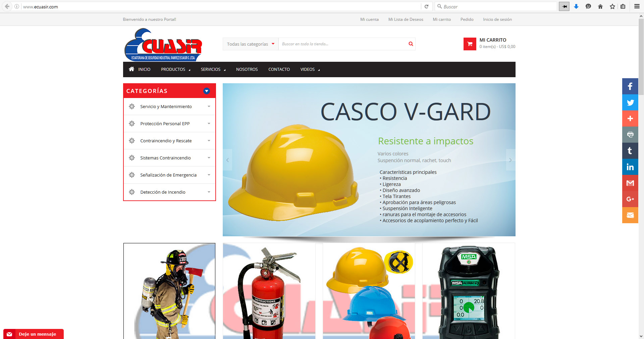Open the Inicio navigation item
Screen dimensions: 644x339
[x=144, y=69]
